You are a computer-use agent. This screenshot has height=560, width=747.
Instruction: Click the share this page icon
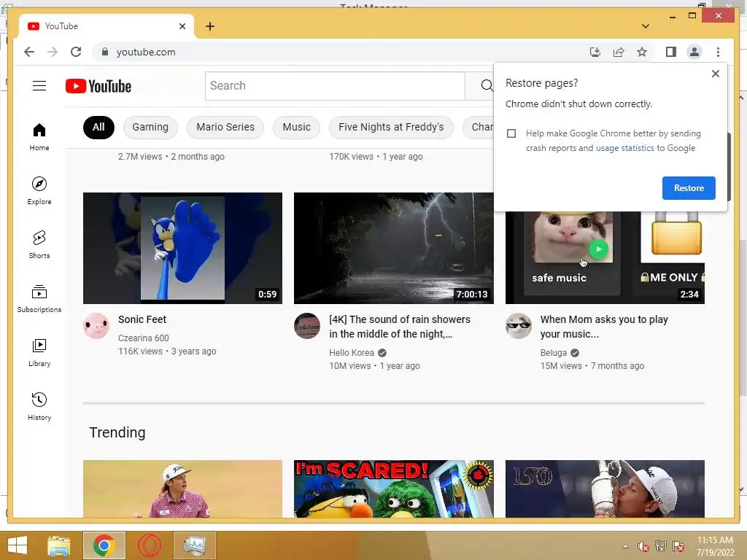tap(619, 52)
